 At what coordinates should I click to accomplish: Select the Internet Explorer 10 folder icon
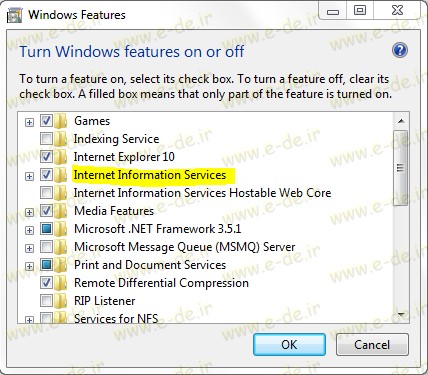pyautogui.click(x=61, y=157)
